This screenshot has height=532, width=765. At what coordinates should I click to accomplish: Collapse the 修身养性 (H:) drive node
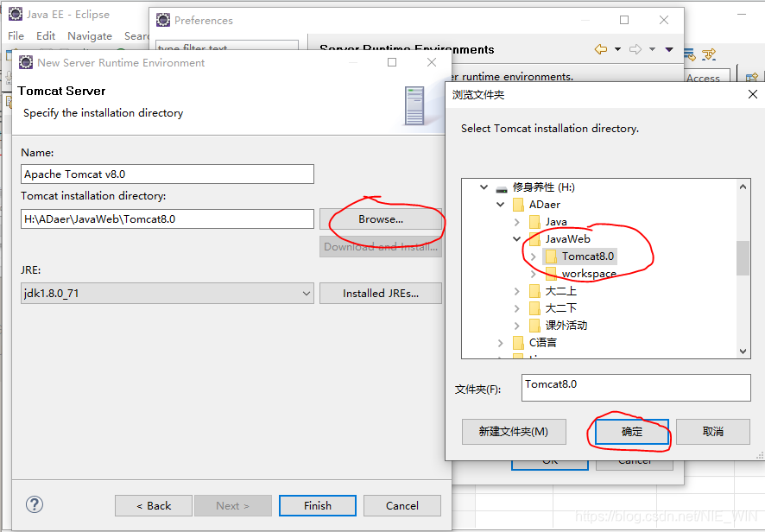pyautogui.click(x=484, y=187)
